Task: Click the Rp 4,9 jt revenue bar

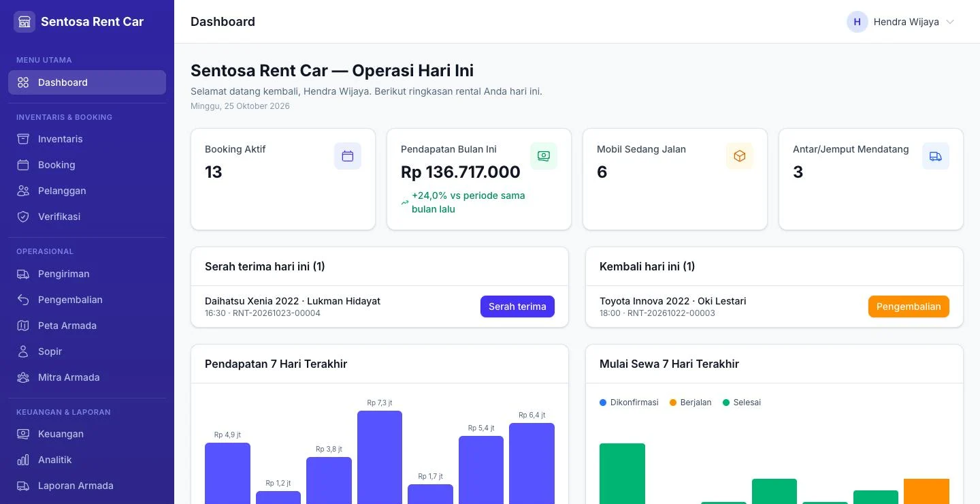Action: pos(227,473)
